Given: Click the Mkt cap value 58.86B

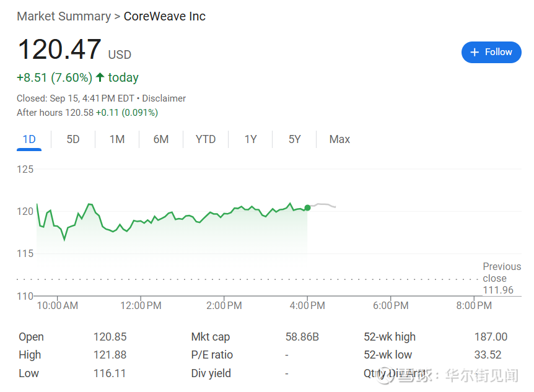Looking at the screenshot, I should coord(302,337).
